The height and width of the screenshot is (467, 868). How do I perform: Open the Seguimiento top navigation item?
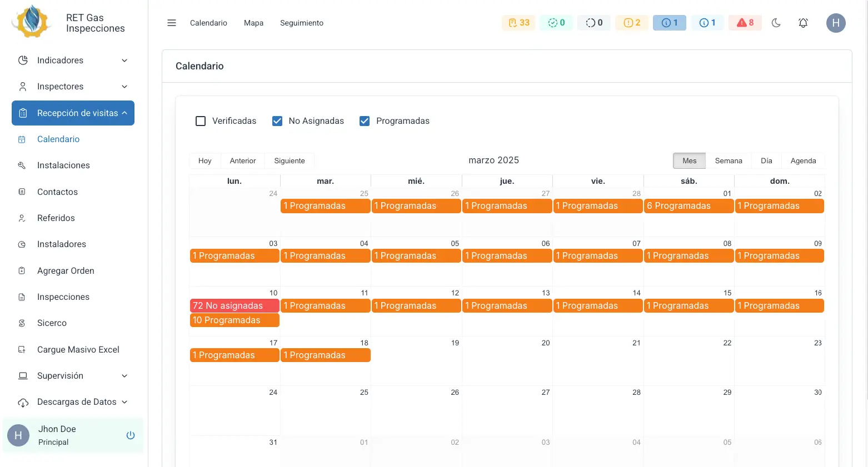pyautogui.click(x=302, y=23)
